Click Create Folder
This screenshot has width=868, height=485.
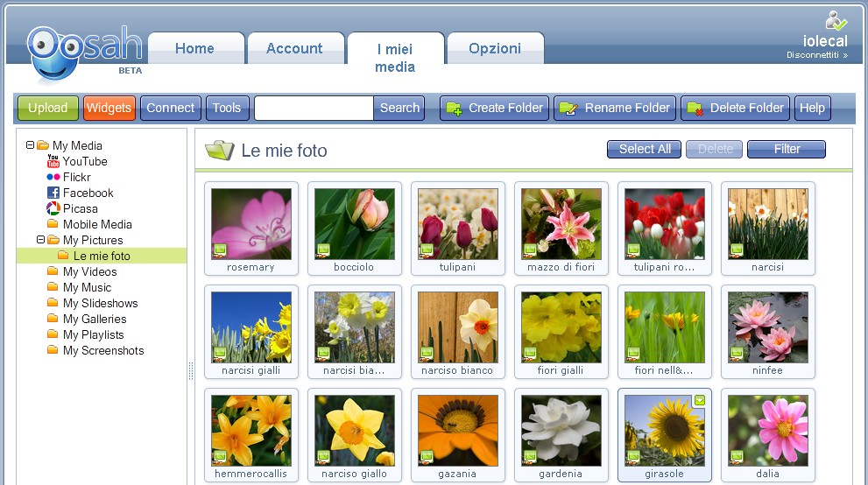494,108
